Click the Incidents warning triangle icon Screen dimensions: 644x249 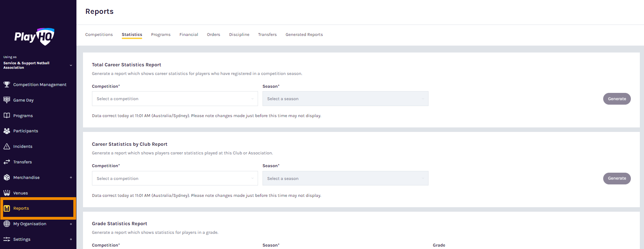(7, 146)
